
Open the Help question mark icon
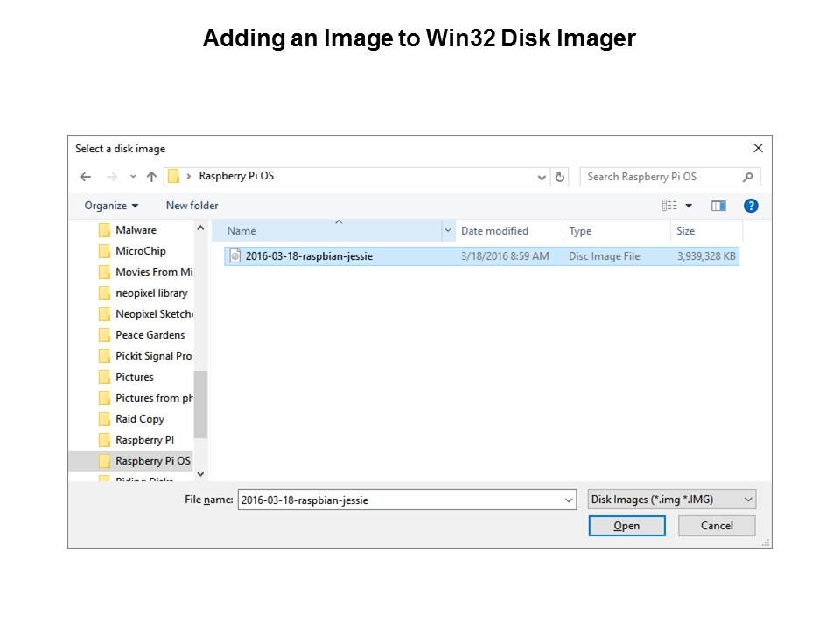[x=750, y=206]
